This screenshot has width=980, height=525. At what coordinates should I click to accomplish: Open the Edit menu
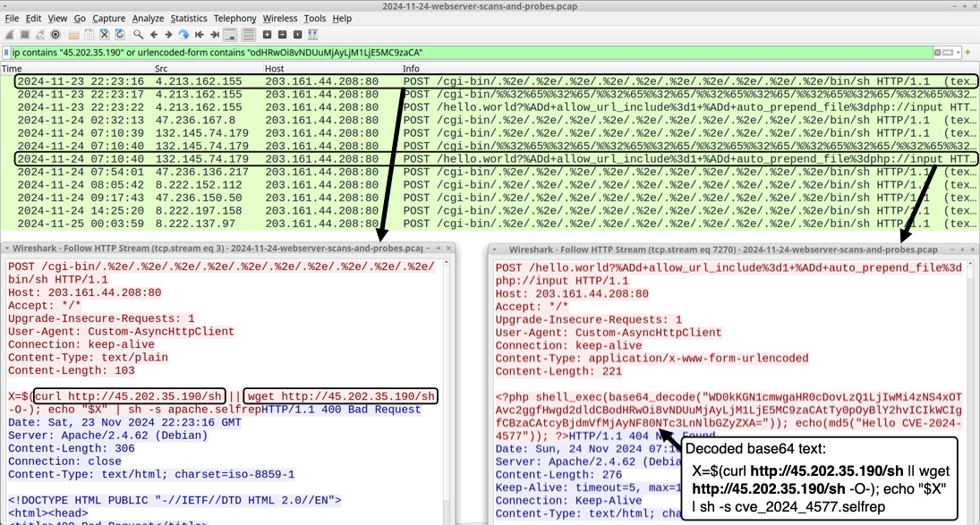click(33, 19)
